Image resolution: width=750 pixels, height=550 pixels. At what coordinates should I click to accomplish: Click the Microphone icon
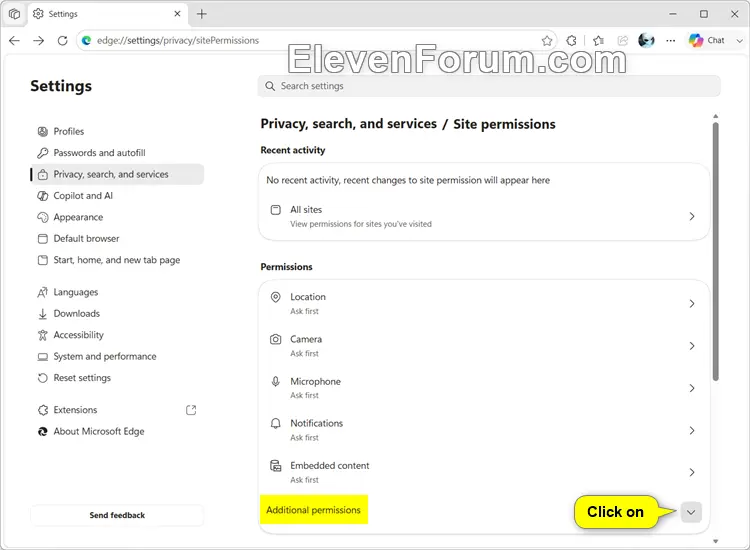pos(276,382)
